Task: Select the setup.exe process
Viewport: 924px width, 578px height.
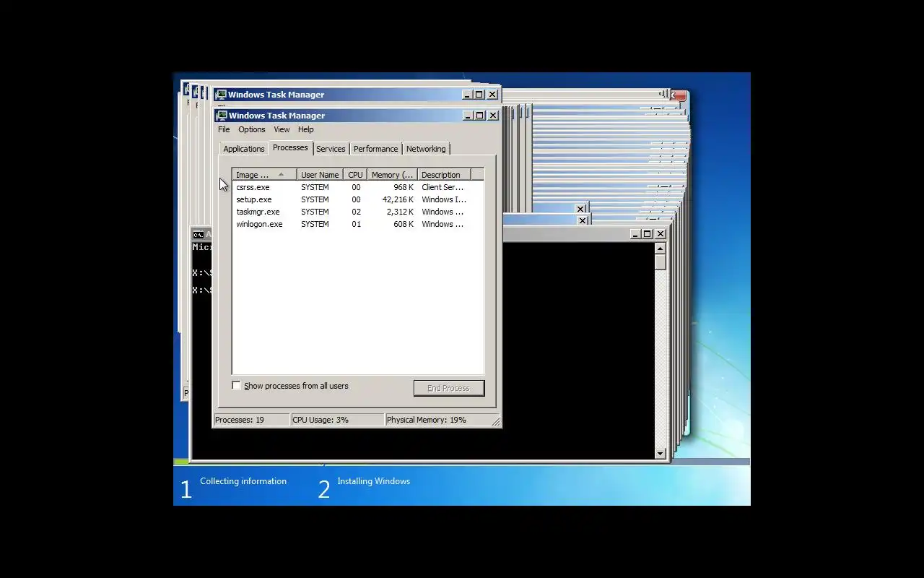Action: 357,199
